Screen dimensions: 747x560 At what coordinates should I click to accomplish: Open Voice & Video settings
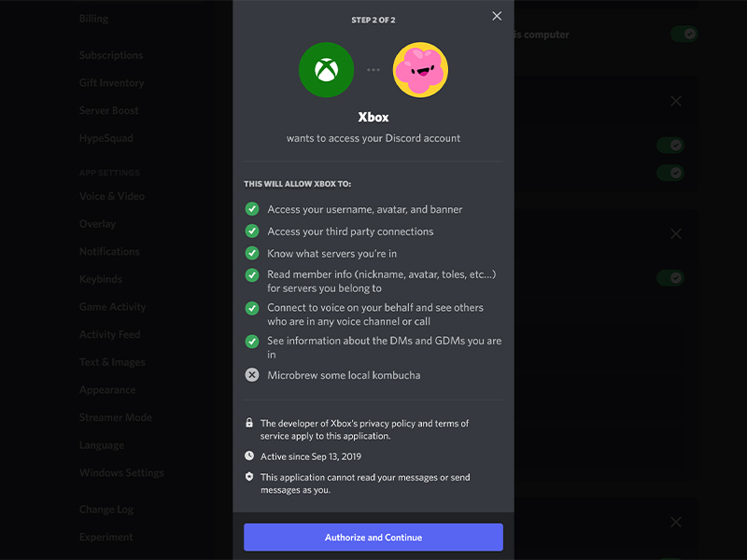pos(112,196)
